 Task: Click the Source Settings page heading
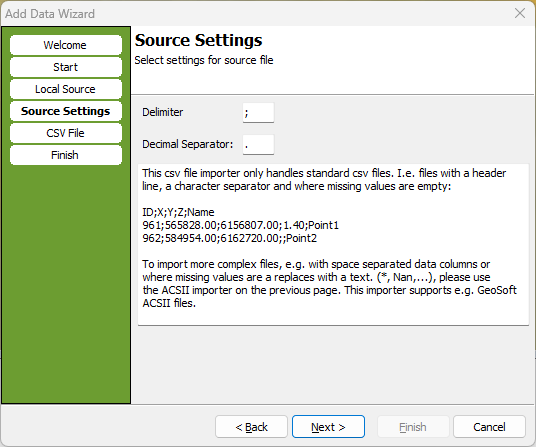(x=198, y=40)
